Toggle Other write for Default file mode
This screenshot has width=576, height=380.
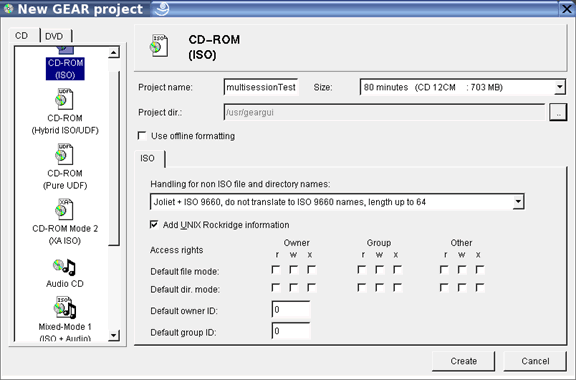462,270
